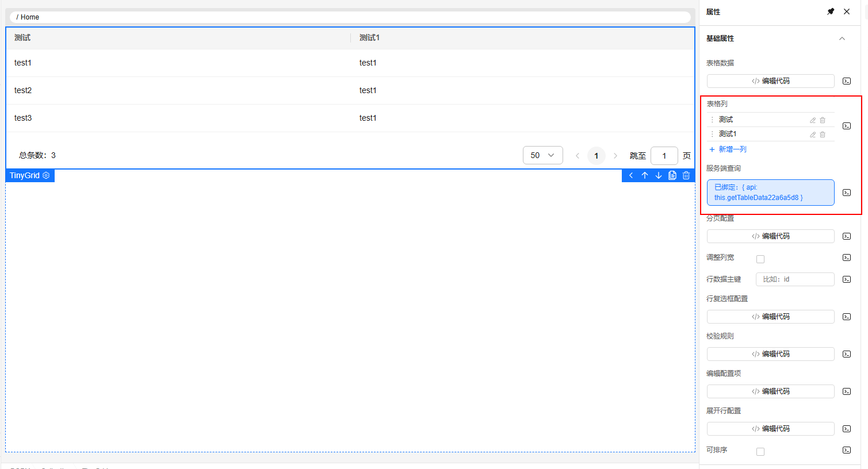The height and width of the screenshot is (469, 868).
Task: Click 编辑代码 button under 分页配置
Action: click(x=770, y=236)
